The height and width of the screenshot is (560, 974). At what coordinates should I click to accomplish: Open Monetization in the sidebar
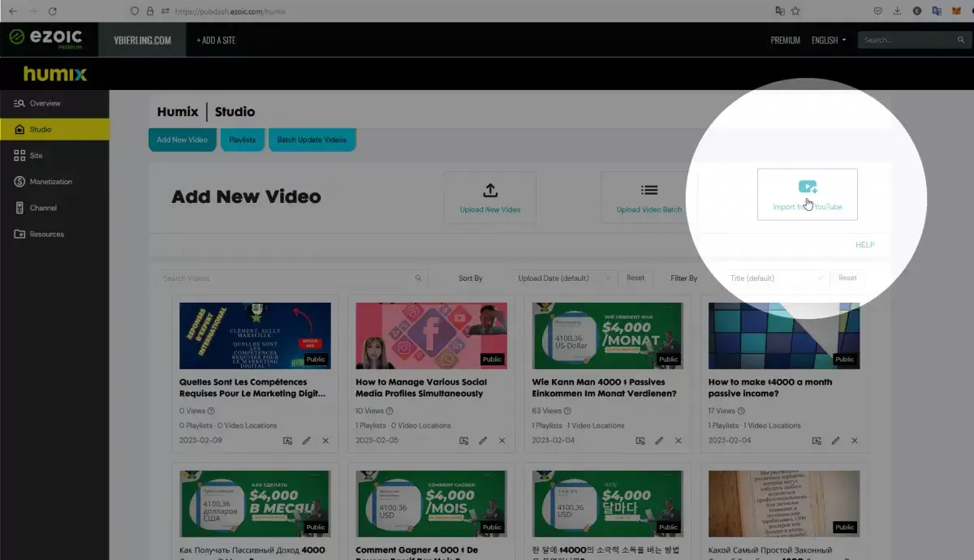tap(50, 182)
